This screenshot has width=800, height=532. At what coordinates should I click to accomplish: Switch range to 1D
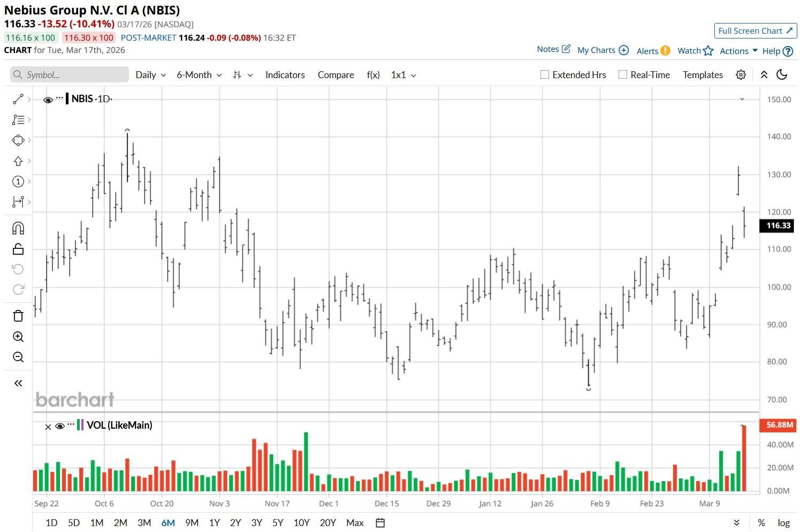[x=51, y=523]
